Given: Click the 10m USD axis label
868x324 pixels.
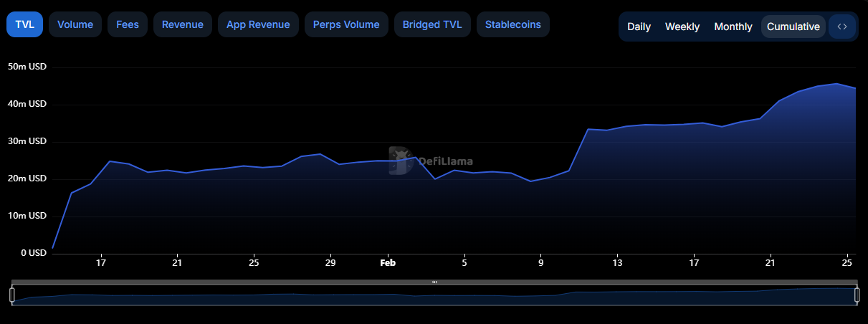Looking at the screenshot, I should (27, 216).
